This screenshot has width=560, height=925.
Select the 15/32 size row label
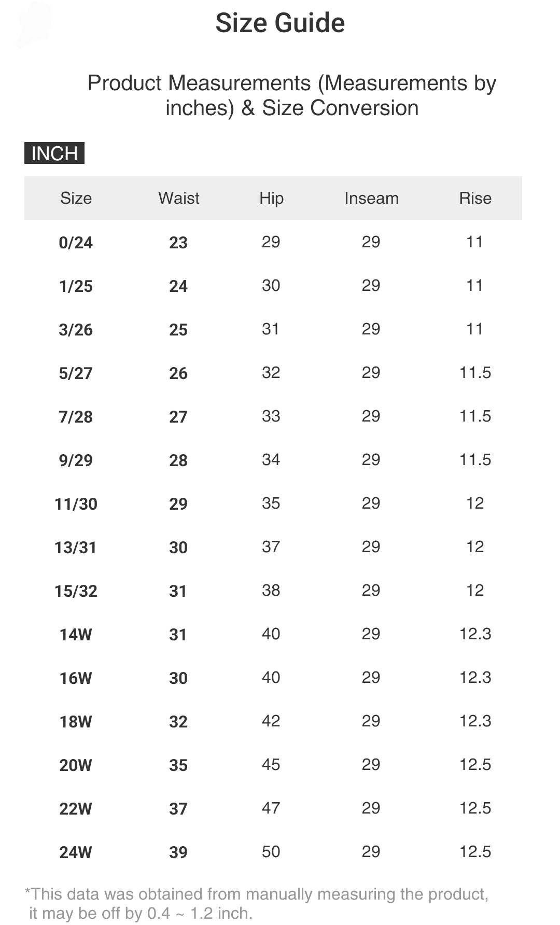tap(76, 591)
